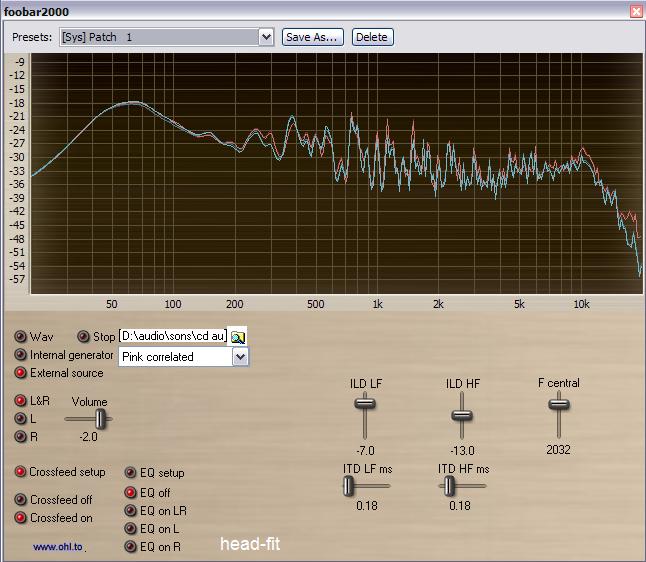
Task: Expand the Presets dropdown list
Action: pyautogui.click(x=266, y=37)
